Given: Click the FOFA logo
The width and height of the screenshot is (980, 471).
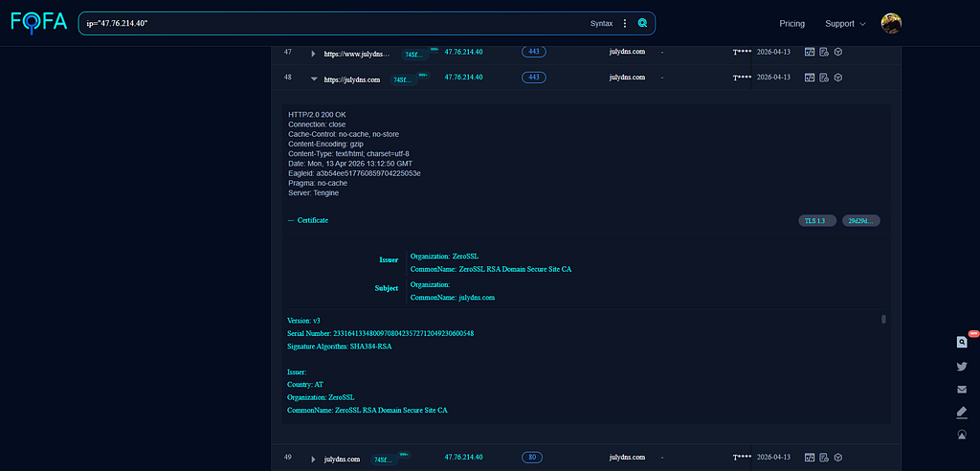Looking at the screenshot, I should click(x=38, y=23).
